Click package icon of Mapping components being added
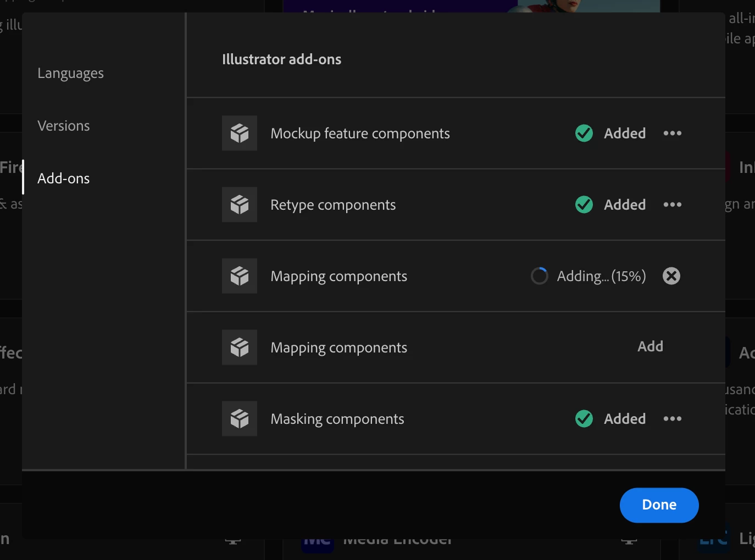This screenshot has height=560, width=755. click(240, 276)
